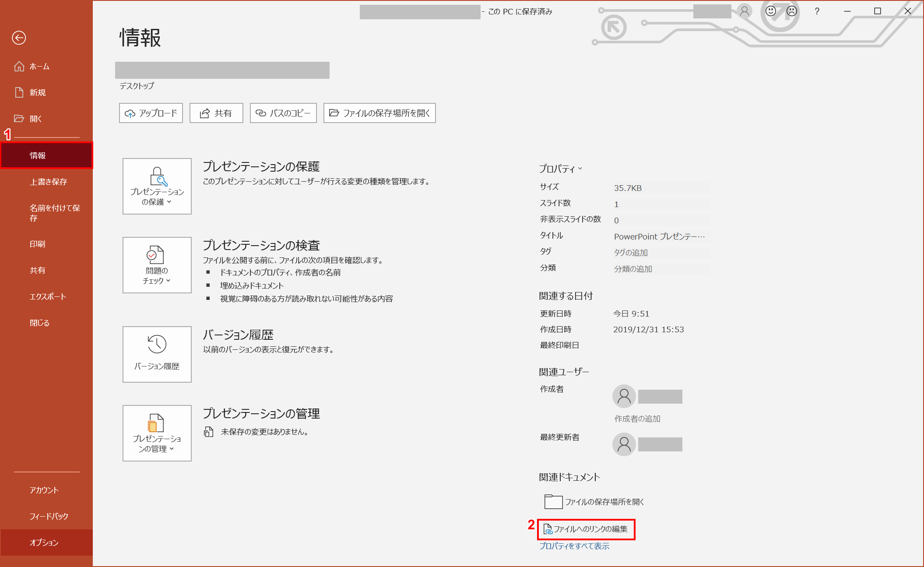Click the Open (開く) folder icon
The height and width of the screenshot is (567, 924).
tap(19, 119)
